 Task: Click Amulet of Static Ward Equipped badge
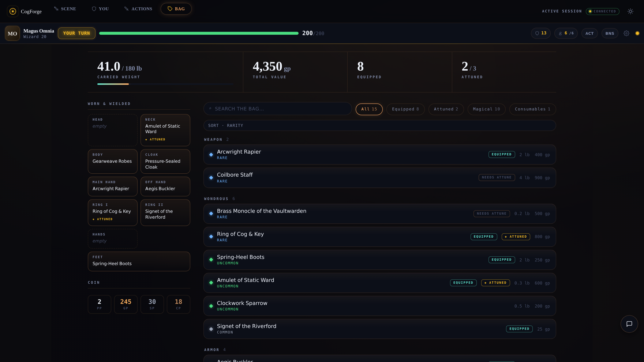click(463, 283)
